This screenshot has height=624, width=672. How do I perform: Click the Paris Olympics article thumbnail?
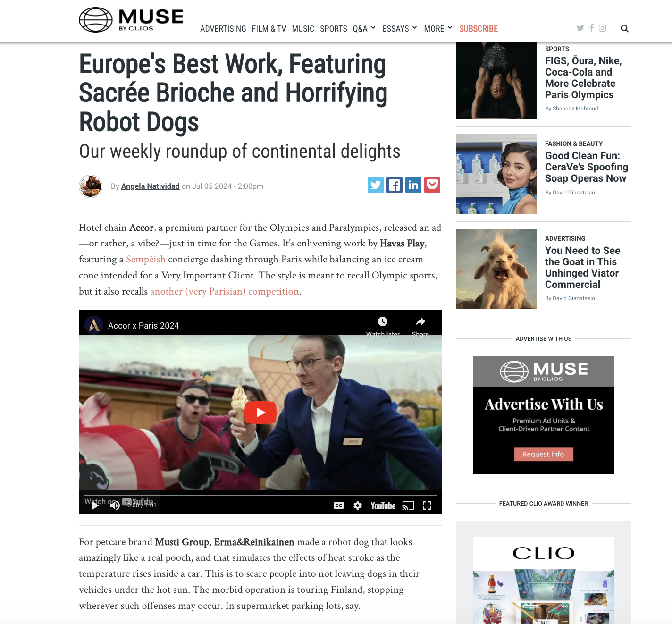[496, 81]
